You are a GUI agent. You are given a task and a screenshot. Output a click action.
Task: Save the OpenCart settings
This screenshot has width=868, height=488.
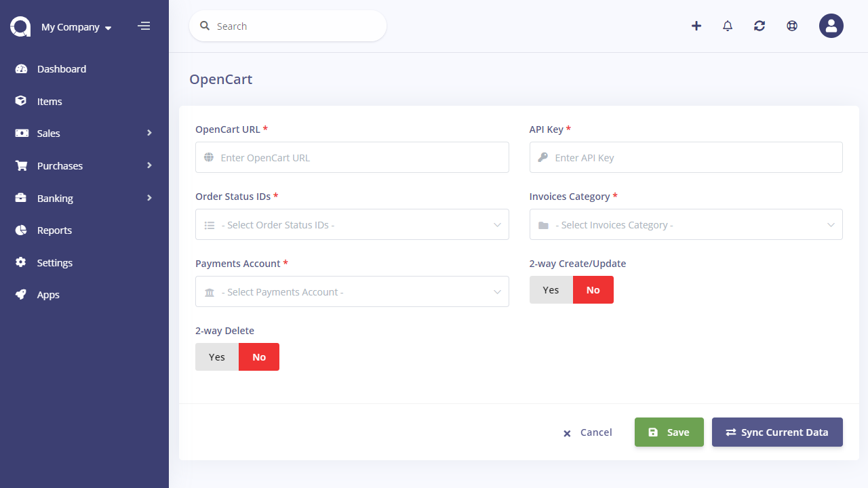(x=669, y=432)
